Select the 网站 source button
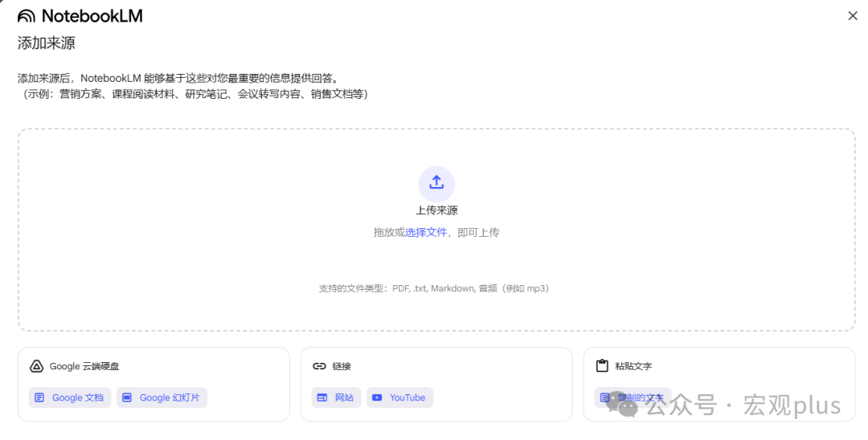 click(336, 397)
